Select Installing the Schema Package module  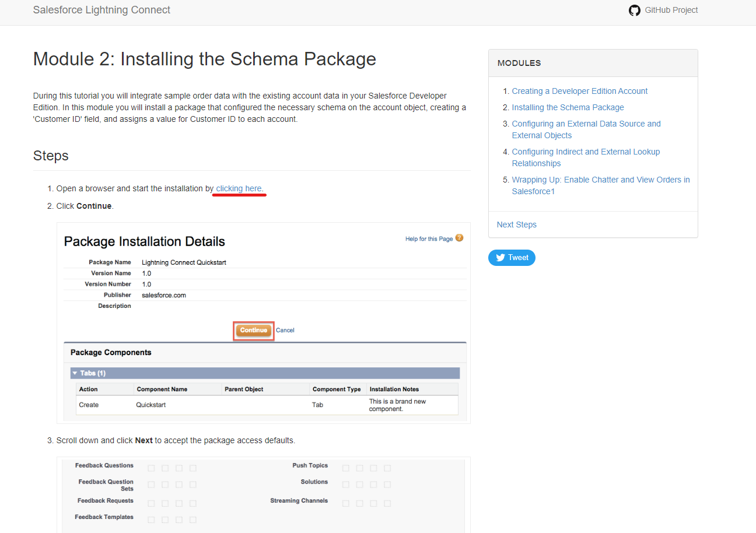(568, 107)
